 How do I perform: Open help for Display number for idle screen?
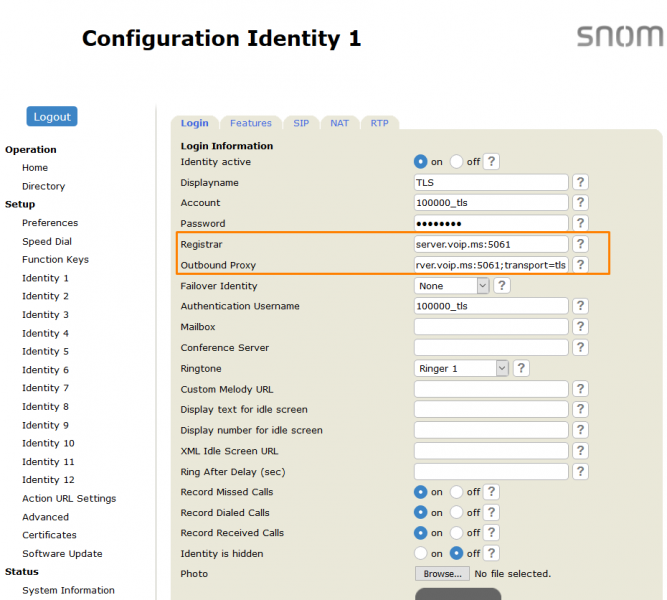(x=580, y=430)
